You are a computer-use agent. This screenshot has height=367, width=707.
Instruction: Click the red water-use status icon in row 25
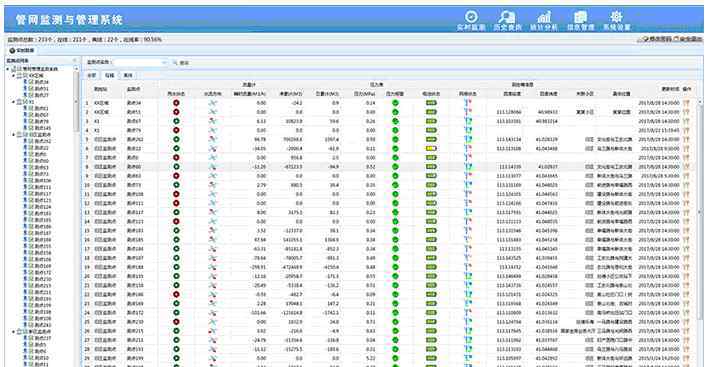click(176, 322)
